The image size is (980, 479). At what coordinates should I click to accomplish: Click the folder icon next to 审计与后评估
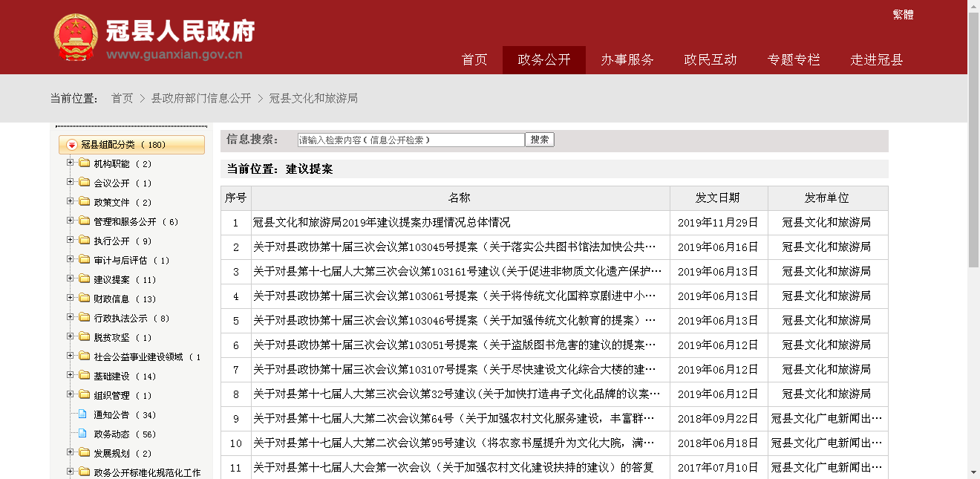pyautogui.click(x=84, y=260)
